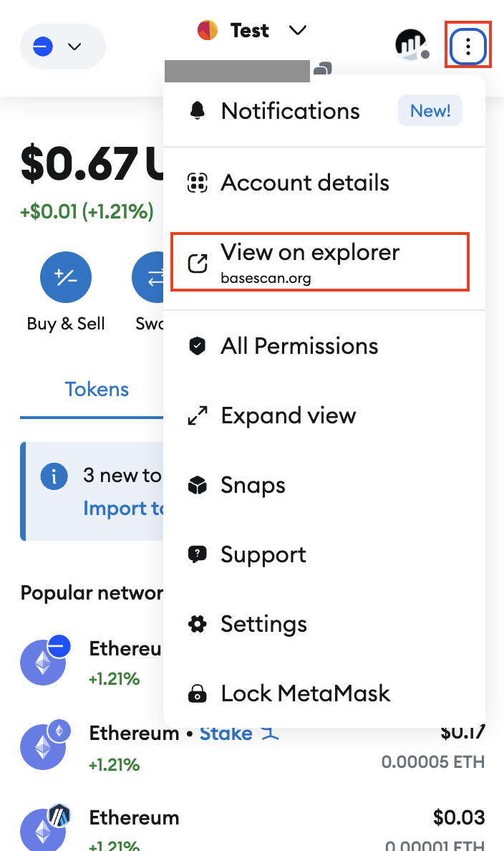Viewport: 504px width, 851px height.
Task: Click the account avatar icon
Action: 410,45
